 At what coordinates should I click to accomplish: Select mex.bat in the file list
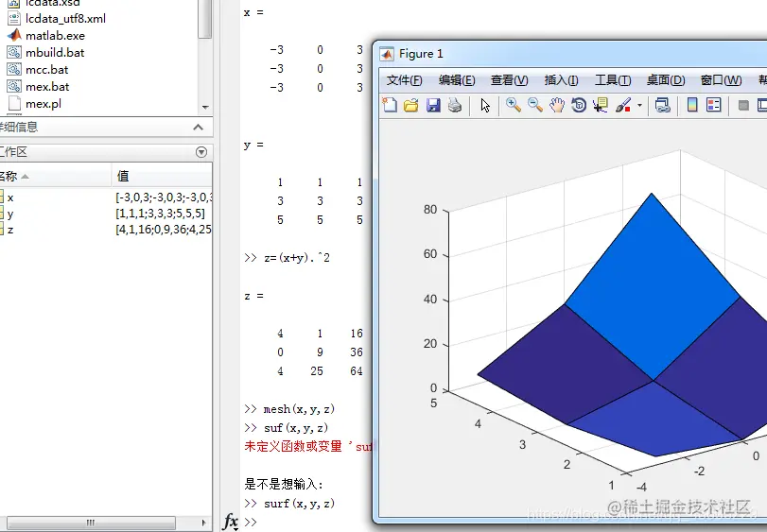(47, 87)
